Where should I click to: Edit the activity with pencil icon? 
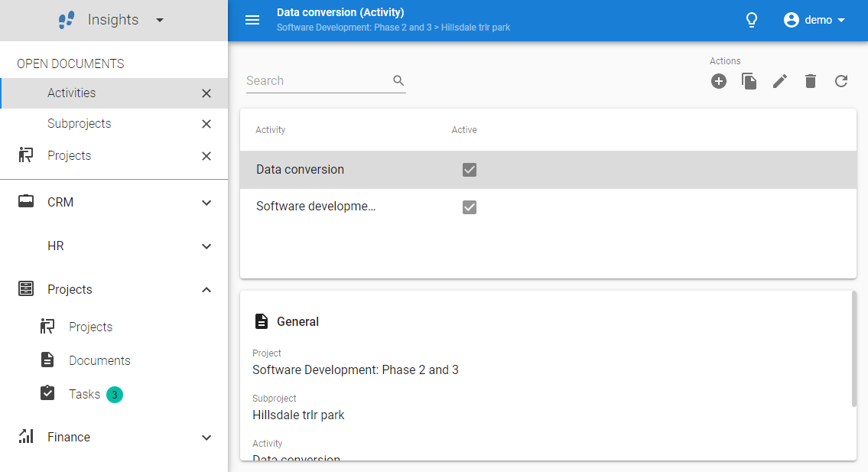click(x=780, y=81)
